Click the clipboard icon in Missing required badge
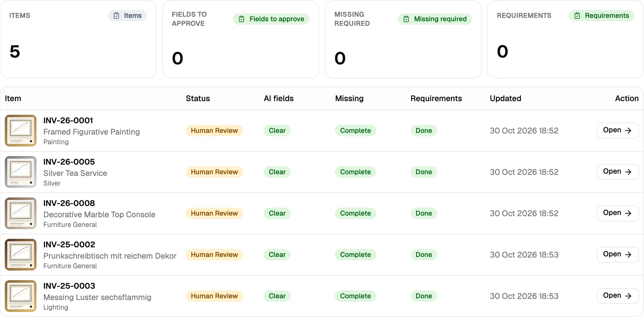The width and height of the screenshot is (644, 317). (x=406, y=19)
